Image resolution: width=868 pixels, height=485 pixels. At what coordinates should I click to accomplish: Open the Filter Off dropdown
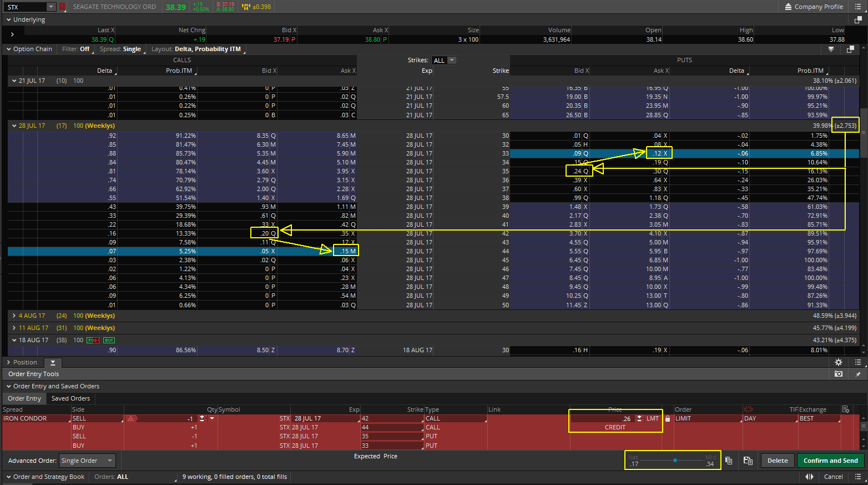(x=77, y=49)
